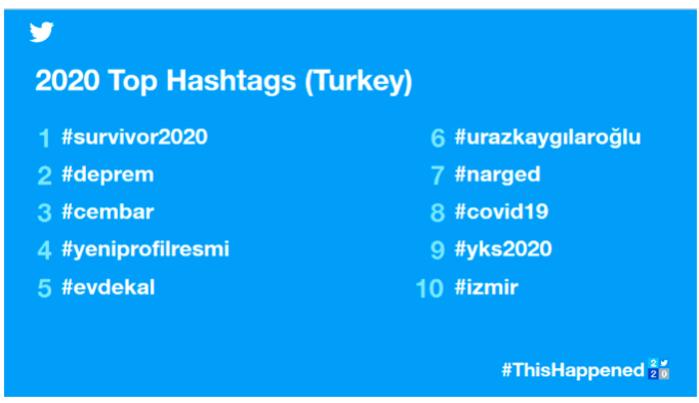Image resolution: width=699 pixels, height=403 pixels.
Task: Click the #urazkaygılaroğlu hashtag
Action: click(548, 137)
